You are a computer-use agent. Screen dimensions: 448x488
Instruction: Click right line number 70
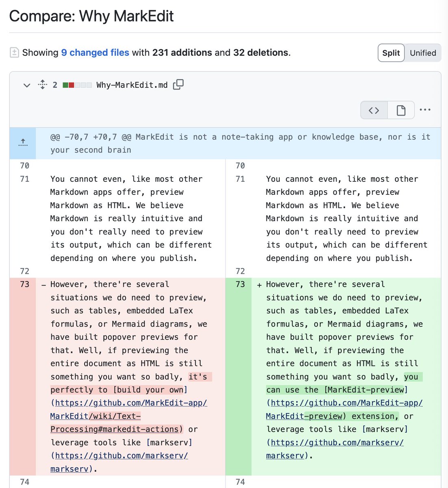point(240,166)
